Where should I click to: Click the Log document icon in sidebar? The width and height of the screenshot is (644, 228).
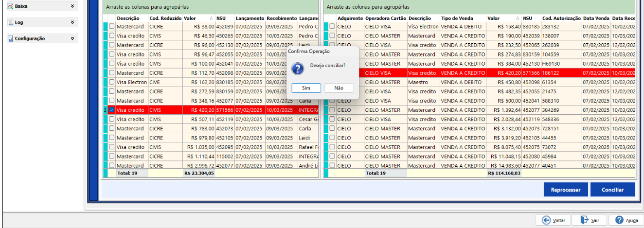(10, 22)
